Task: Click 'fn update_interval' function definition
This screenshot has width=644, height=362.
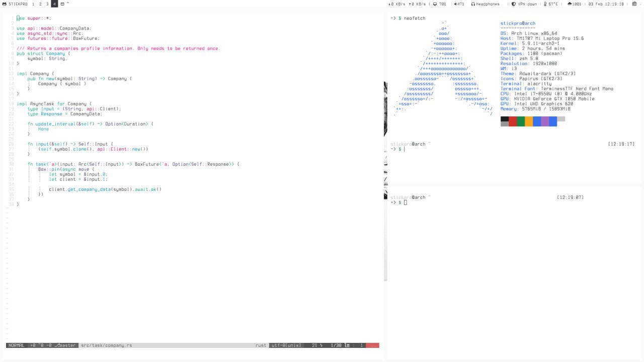Action: (91, 124)
